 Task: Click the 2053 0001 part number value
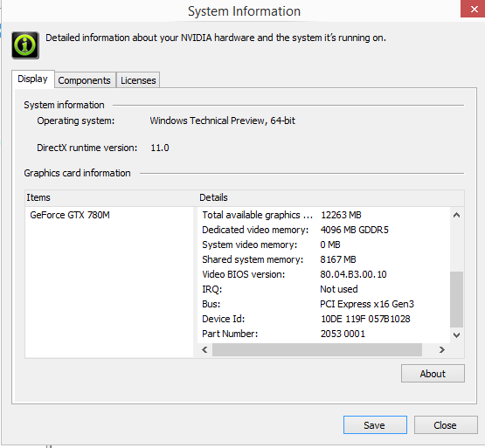(x=343, y=334)
